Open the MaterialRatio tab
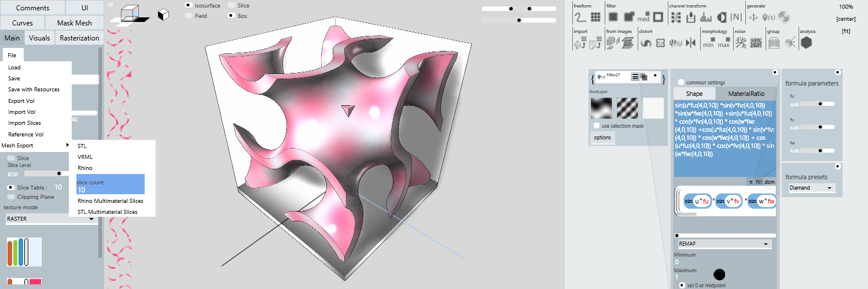This screenshot has width=868, height=289. (x=746, y=94)
